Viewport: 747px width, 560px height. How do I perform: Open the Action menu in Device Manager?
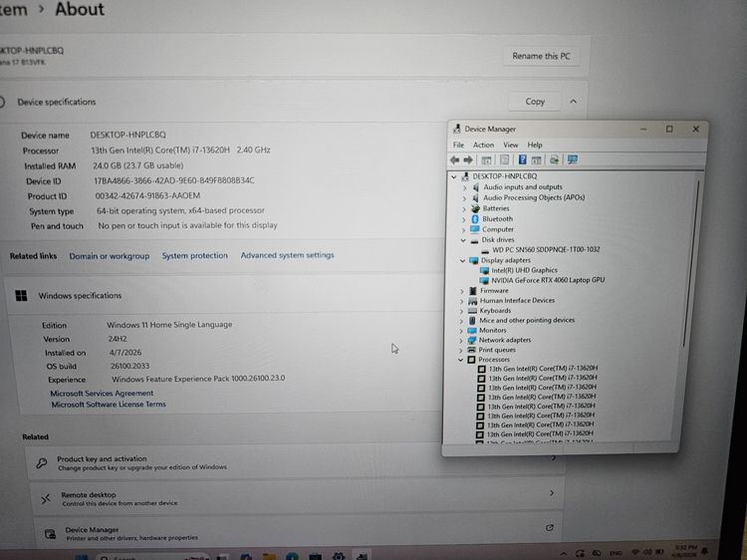click(483, 144)
